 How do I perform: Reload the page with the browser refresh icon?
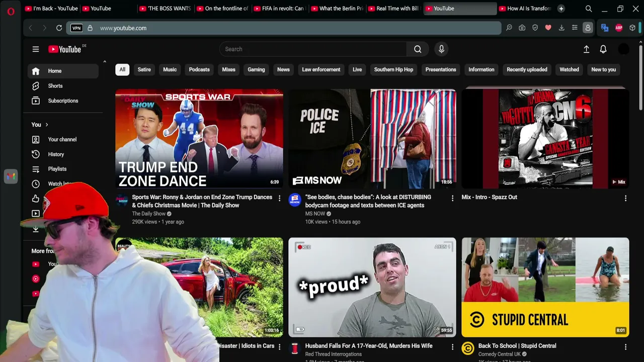tap(59, 28)
